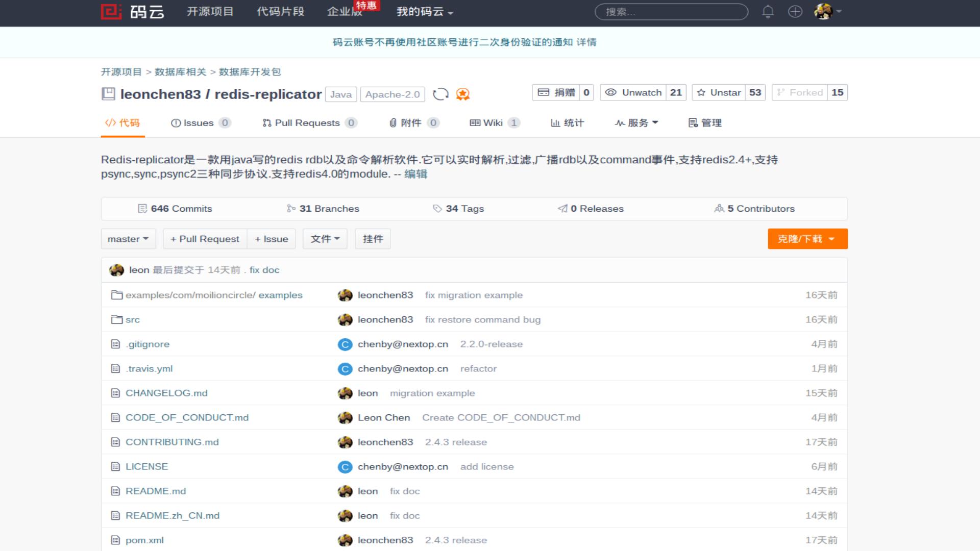The height and width of the screenshot is (551, 980).
Task: Click the Apache-2.0 license tag
Action: (393, 94)
